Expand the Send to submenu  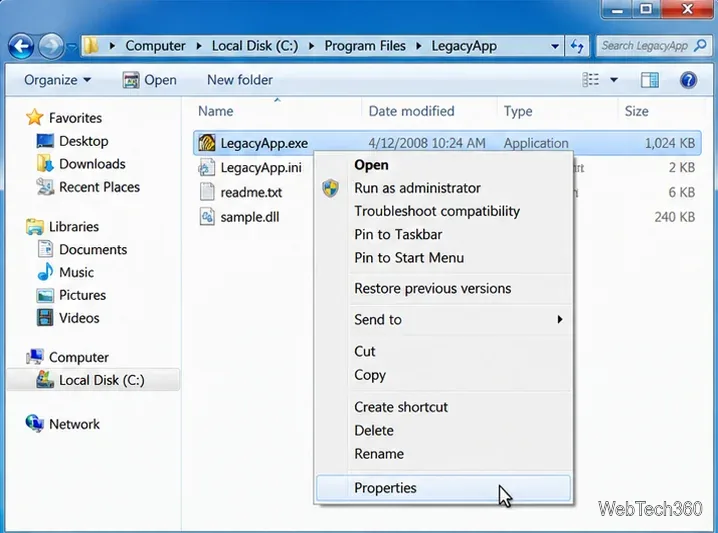pyautogui.click(x=443, y=320)
